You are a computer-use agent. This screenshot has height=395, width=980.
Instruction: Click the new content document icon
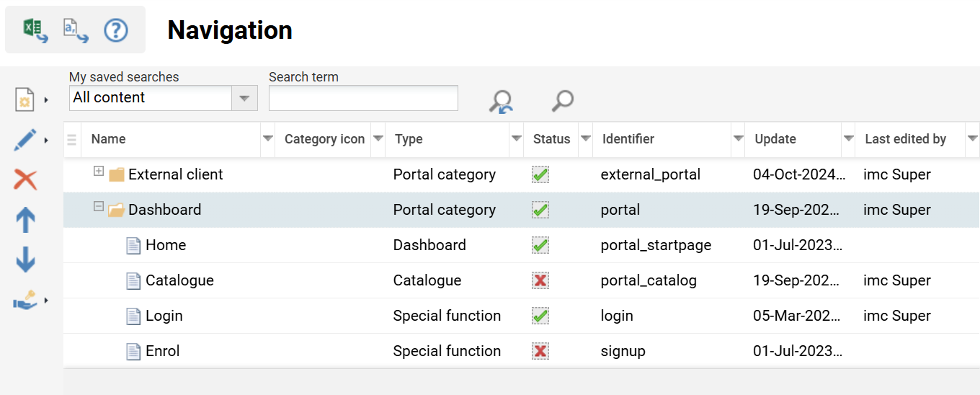(x=24, y=99)
